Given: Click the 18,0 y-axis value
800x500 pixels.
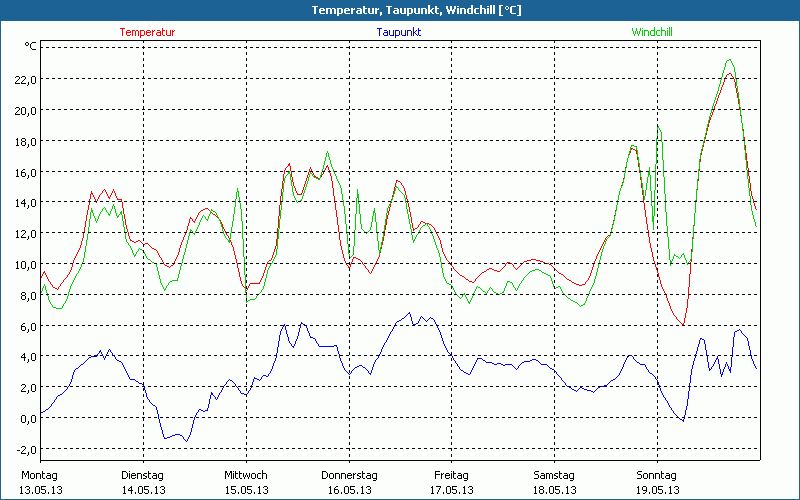Looking at the screenshot, I should coord(26,142).
